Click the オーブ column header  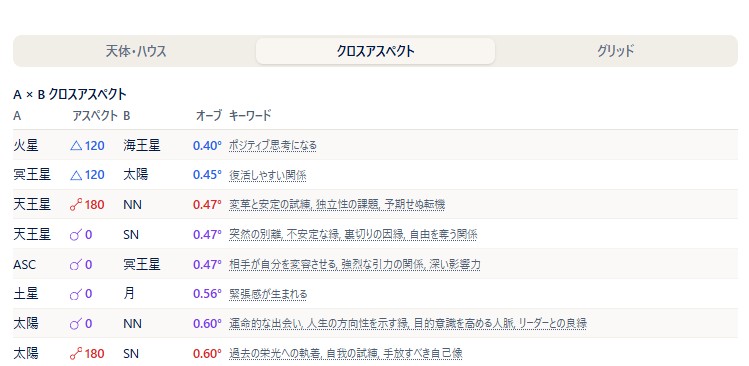click(x=209, y=116)
